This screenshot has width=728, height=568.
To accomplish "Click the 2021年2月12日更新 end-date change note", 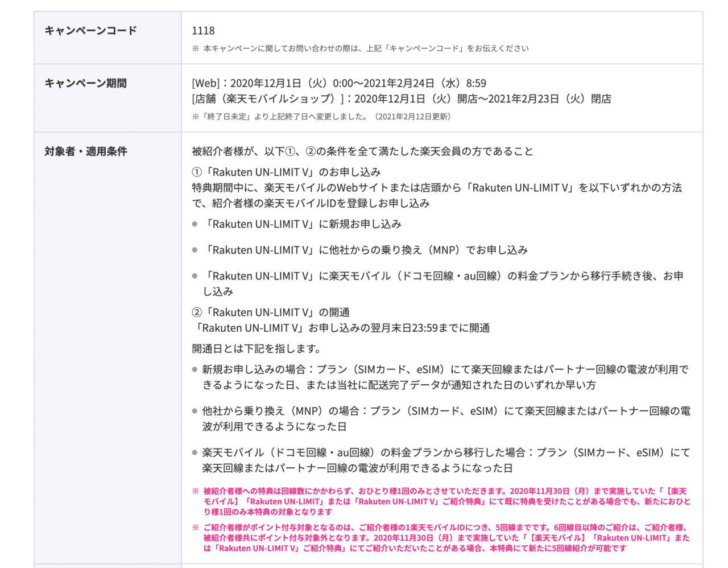I will pyautogui.click(x=322, y=117).
